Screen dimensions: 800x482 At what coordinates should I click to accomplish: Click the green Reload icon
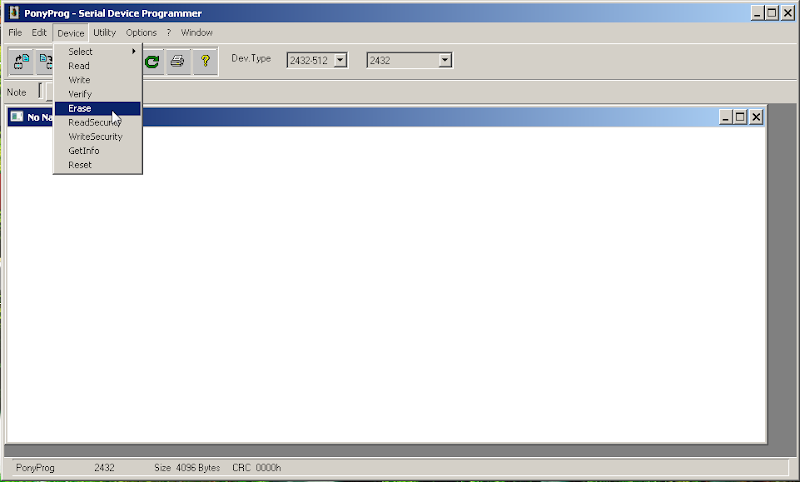[152, 62]
